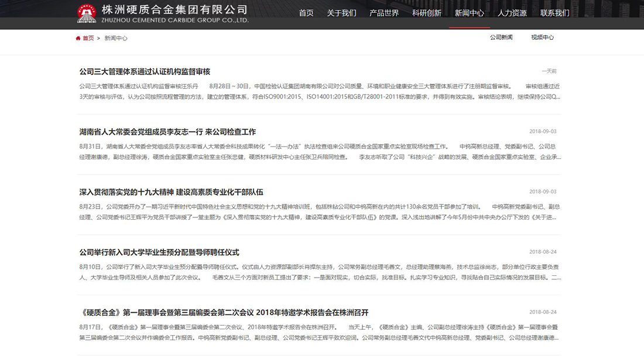The width and height of the screenshot is (644, 362).
Task: Switch to the 公司新闻 sub-tab
Action: click(501, 37)
